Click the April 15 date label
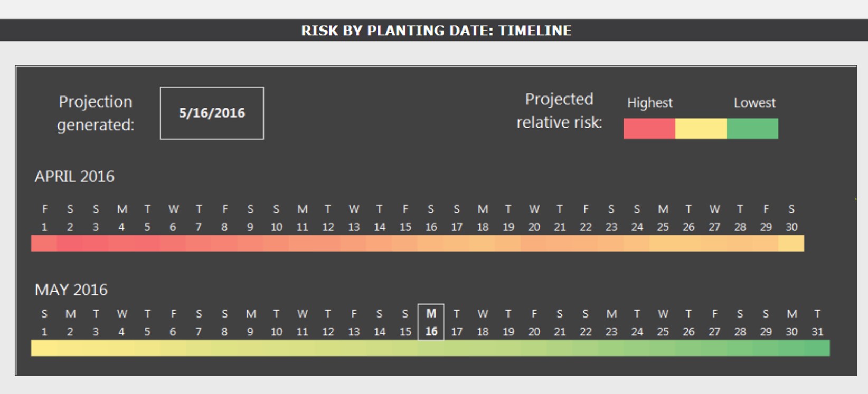Viewport: 868px width, 394px height. [405, 227]
